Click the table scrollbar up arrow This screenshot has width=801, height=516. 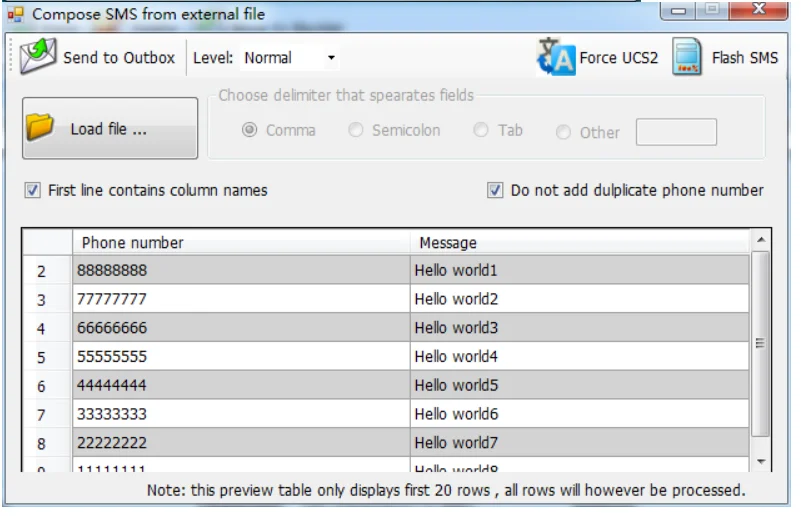tap(761, 240)
